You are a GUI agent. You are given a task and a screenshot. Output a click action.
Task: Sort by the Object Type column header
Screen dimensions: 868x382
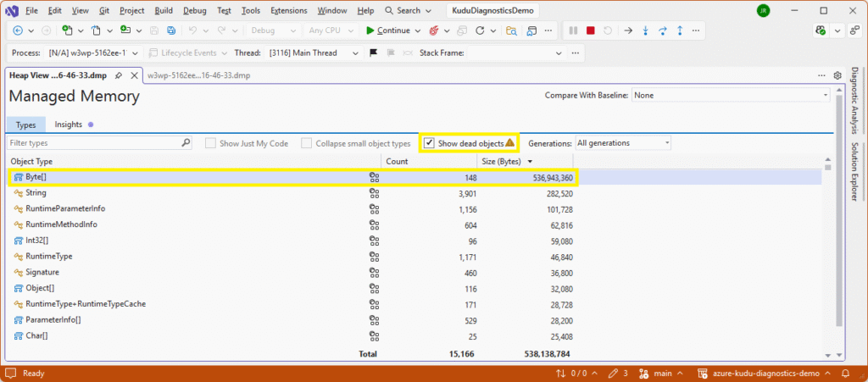coord(193,162)
